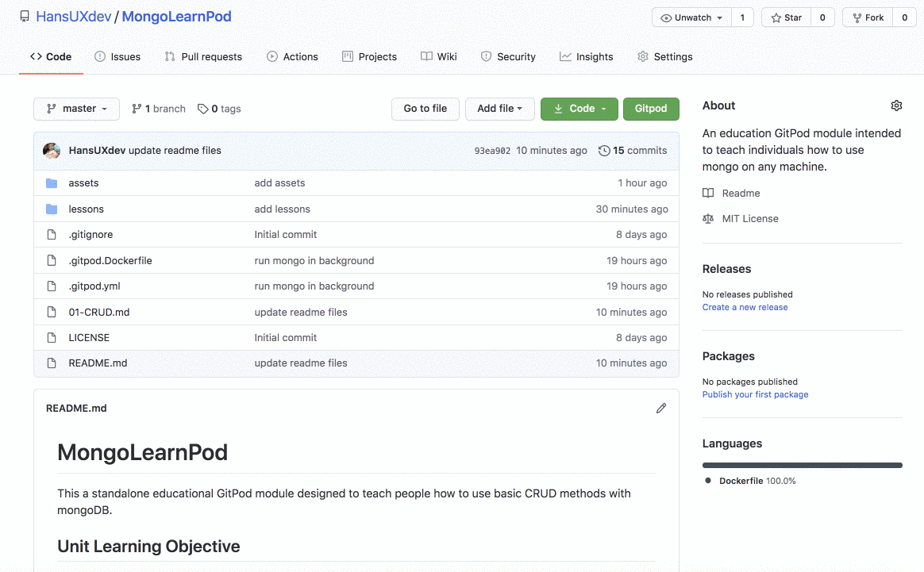Click the file icon for LICENSE
This screenshot has width=924, height=572.
click(x=52, y=337)
